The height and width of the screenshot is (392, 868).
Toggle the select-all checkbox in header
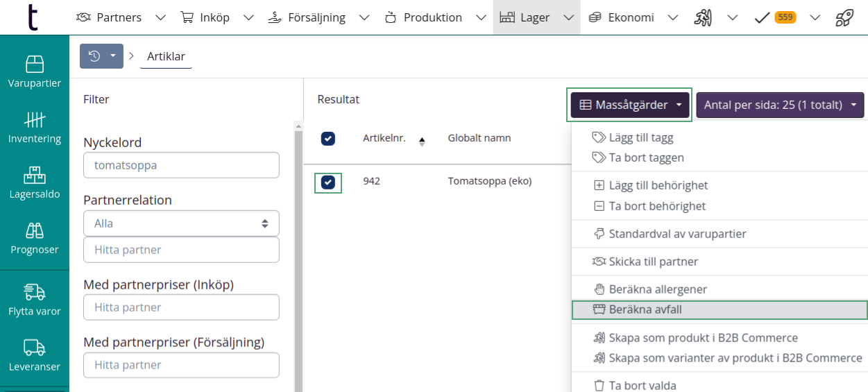pos(328,139)
